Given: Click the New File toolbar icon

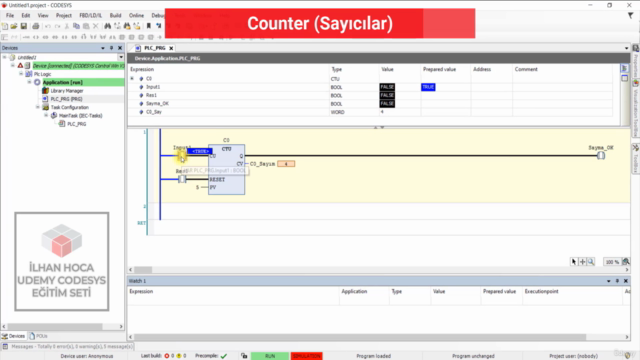Looking at the screenshot, I should pyautogui.click(x=5, y=26).
